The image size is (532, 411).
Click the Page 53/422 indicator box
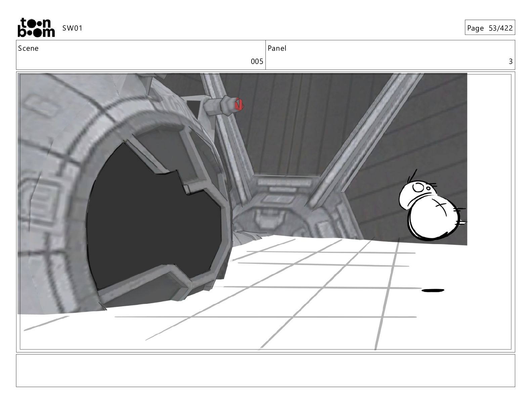point(490,28)
